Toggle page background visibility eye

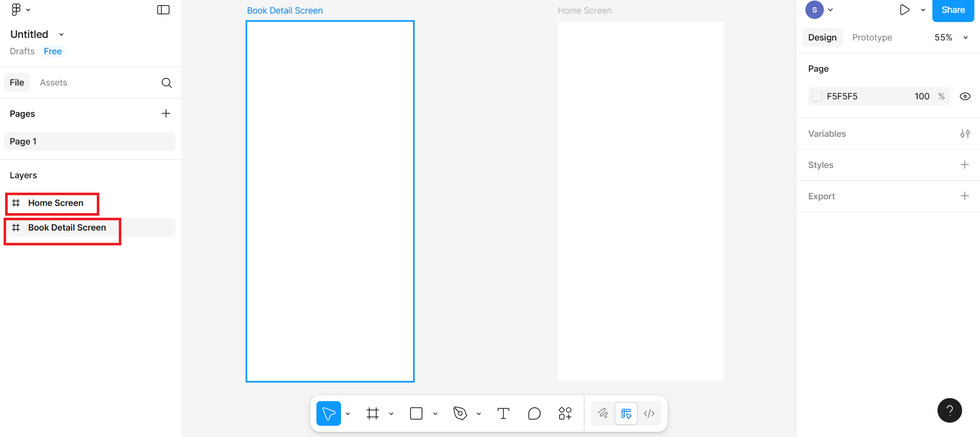pyautogui.click(x=965, y=96)
